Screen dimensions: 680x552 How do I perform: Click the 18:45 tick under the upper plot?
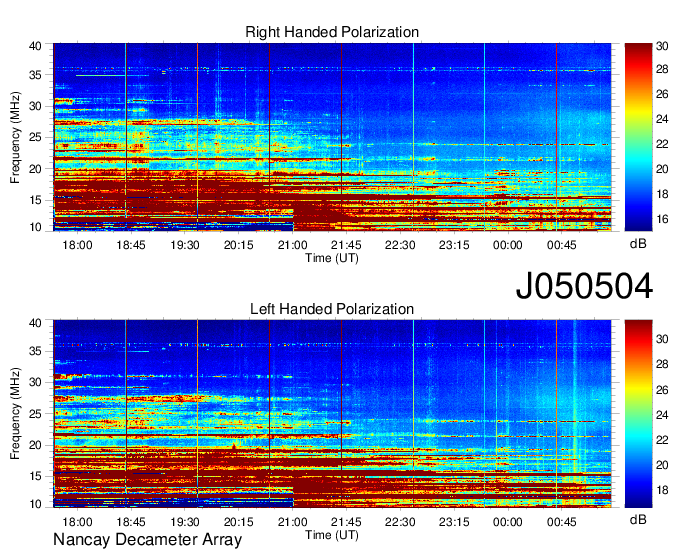[131, 245]
